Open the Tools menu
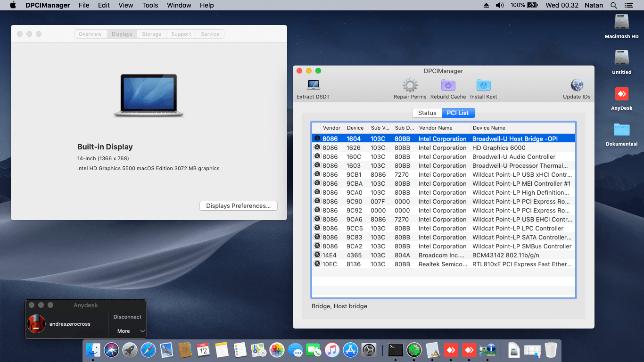The height and width of the screenshot is (362, 644). coord(150,5)
